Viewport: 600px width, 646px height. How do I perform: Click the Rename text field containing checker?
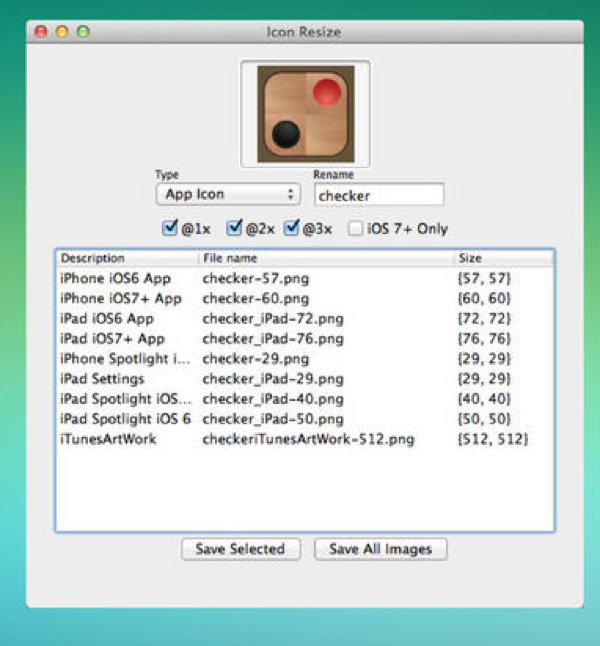[379, 194]
